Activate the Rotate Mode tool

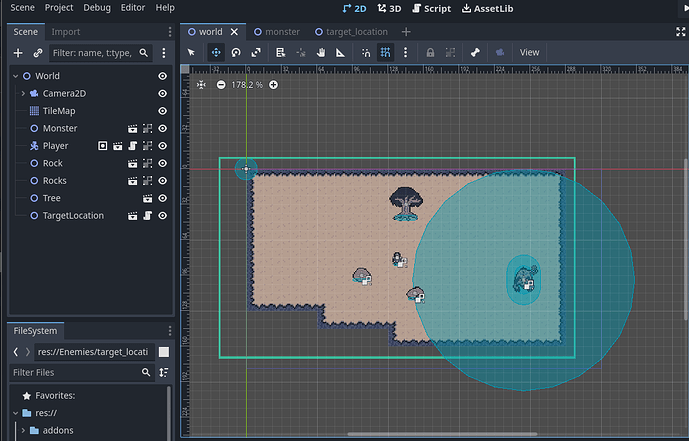[236, 52]
